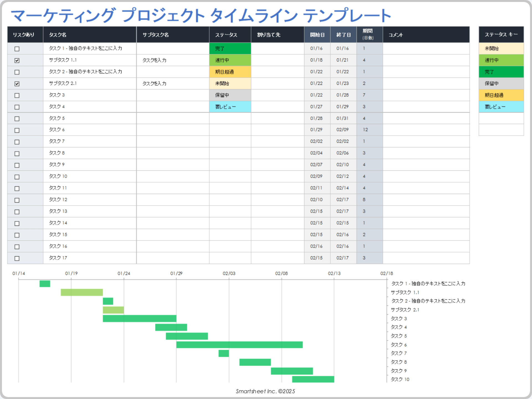Click the 保留中 status cell of タスク 3

pyautogui.click(x=230, y=95)
